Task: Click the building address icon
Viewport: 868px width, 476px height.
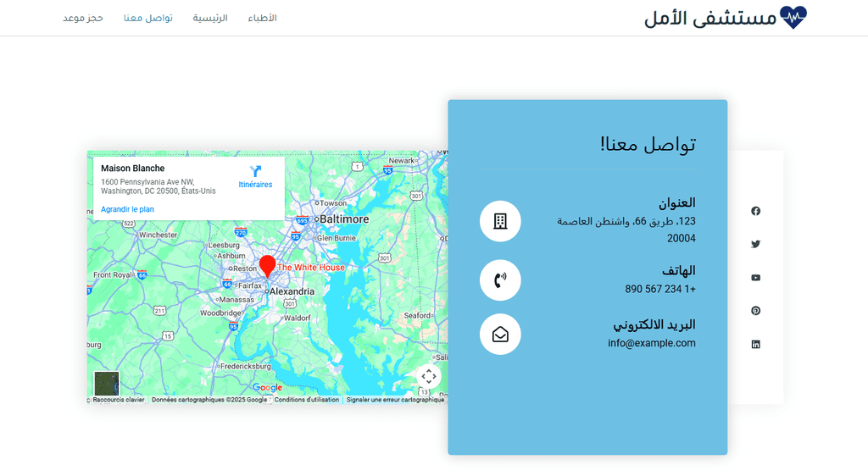Action: click(x=500, y=221)
